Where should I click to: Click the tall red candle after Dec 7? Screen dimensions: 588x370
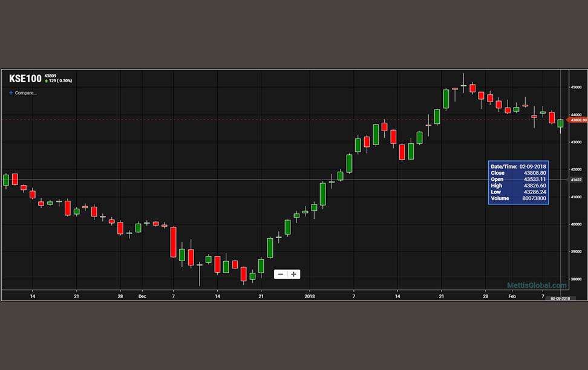(x=173, y=242)
